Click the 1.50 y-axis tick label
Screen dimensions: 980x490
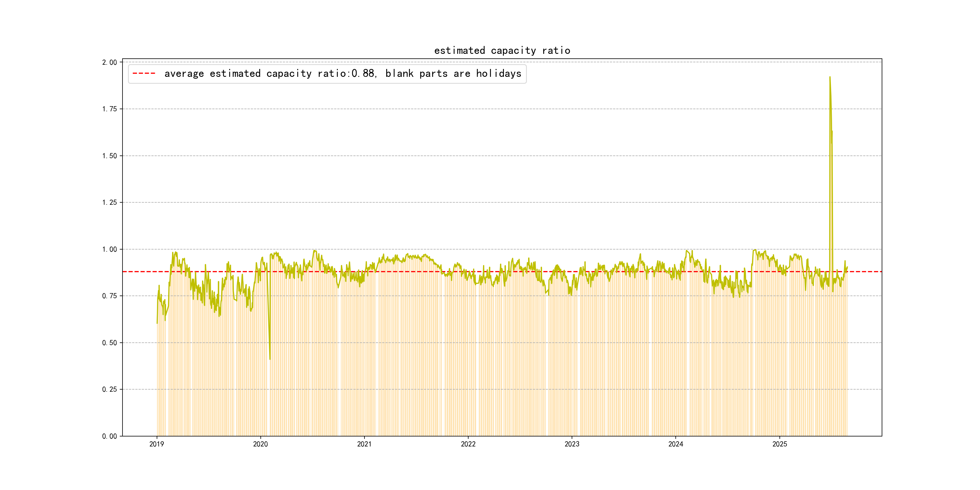109,156
